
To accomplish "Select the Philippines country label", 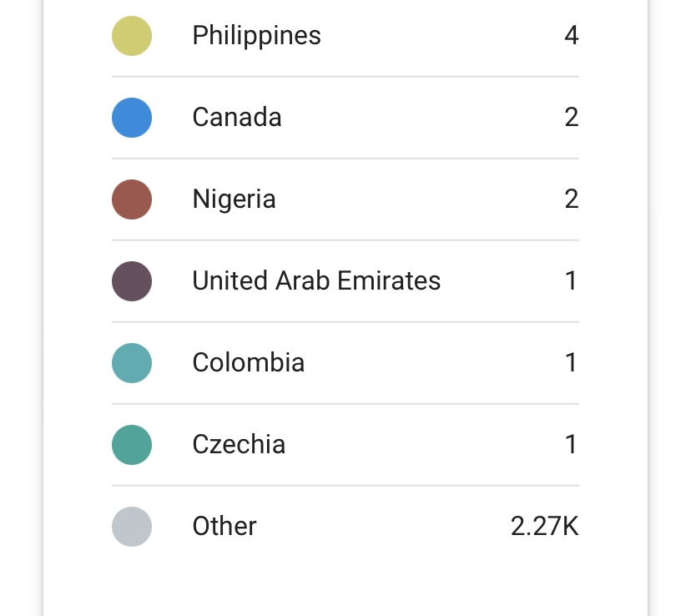I will tap(256, 36).
